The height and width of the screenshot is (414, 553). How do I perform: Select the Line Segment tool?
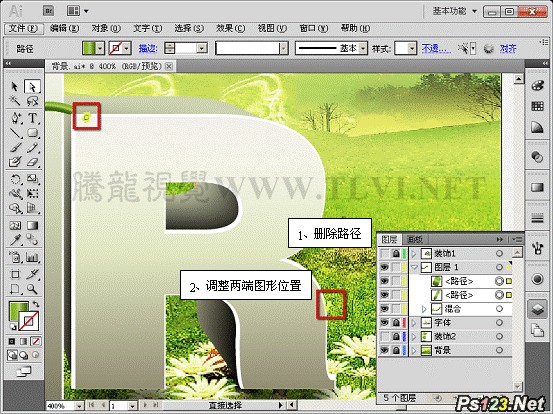click(x=15, y=133)
